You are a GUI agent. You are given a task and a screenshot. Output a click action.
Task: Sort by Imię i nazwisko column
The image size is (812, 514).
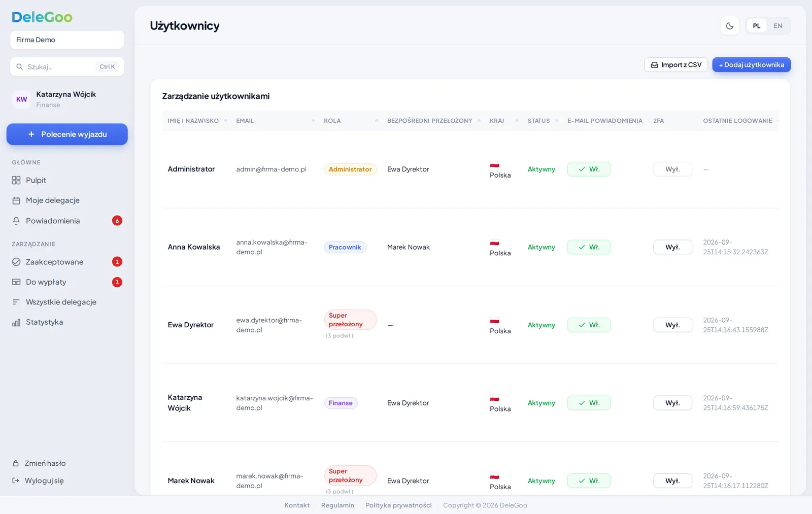coord(197,121)
